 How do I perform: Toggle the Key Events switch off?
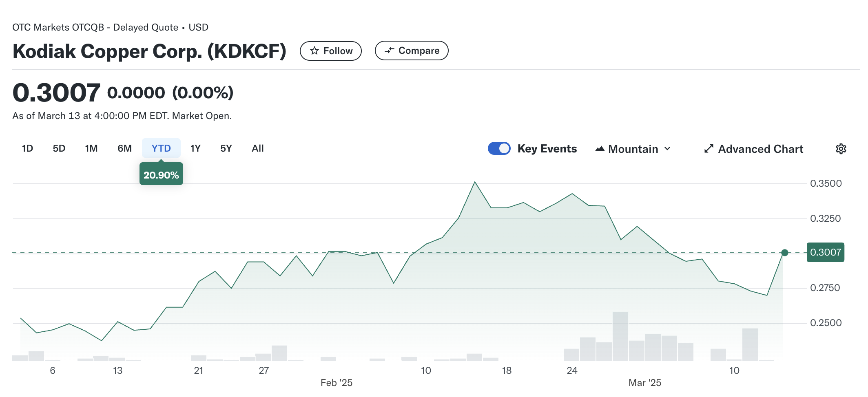pos(499,148)
